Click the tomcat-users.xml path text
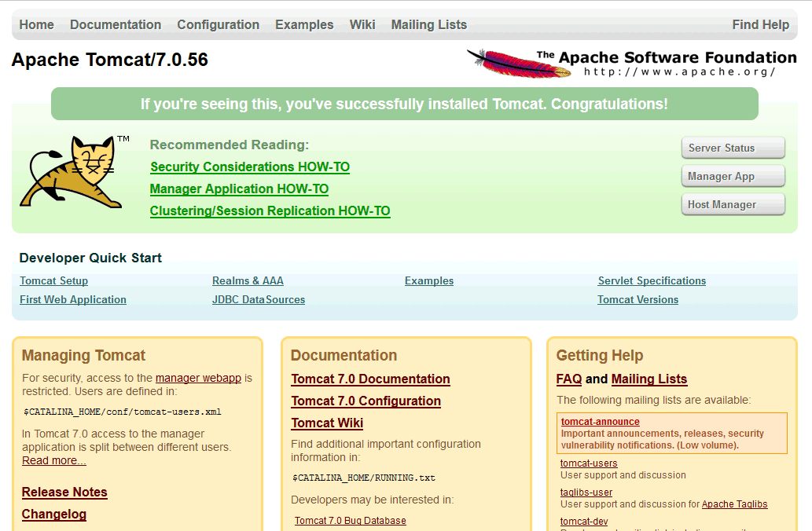The image size is (812, 531). (122, 412)
